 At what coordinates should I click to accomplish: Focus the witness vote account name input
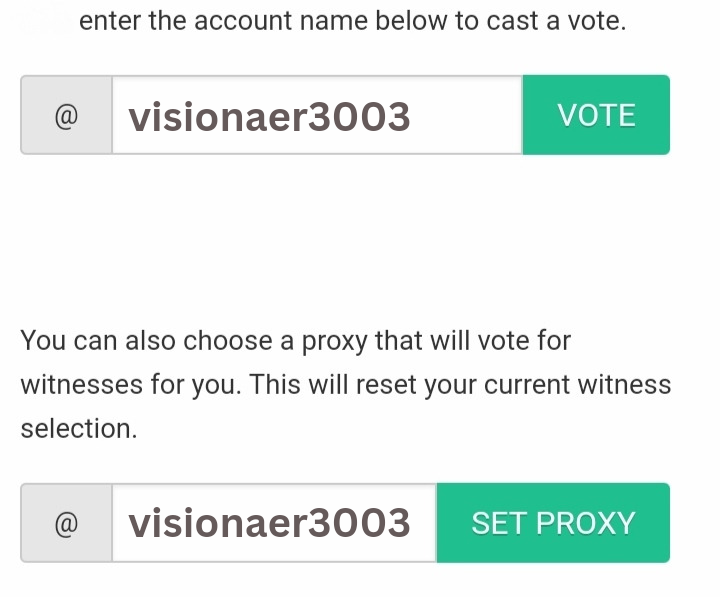pos(316,116)
